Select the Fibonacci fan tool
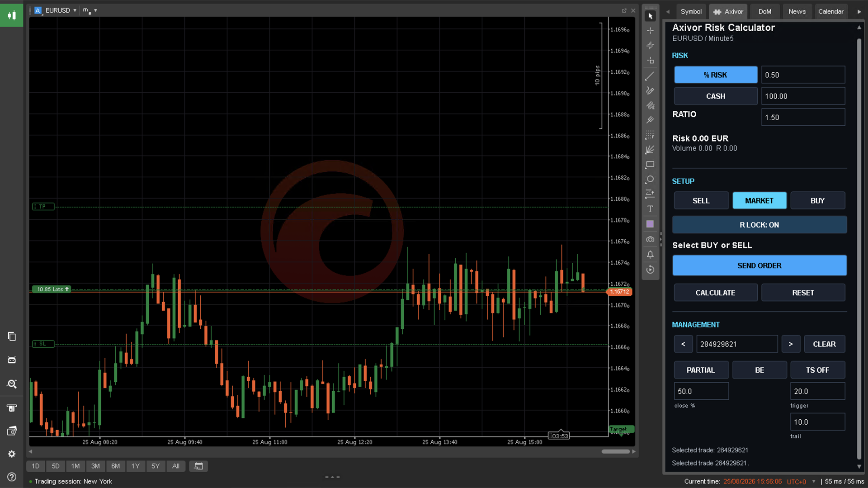The width and height of the screenshot is (868, 488). pyautogui.click(x=650, y=150)
